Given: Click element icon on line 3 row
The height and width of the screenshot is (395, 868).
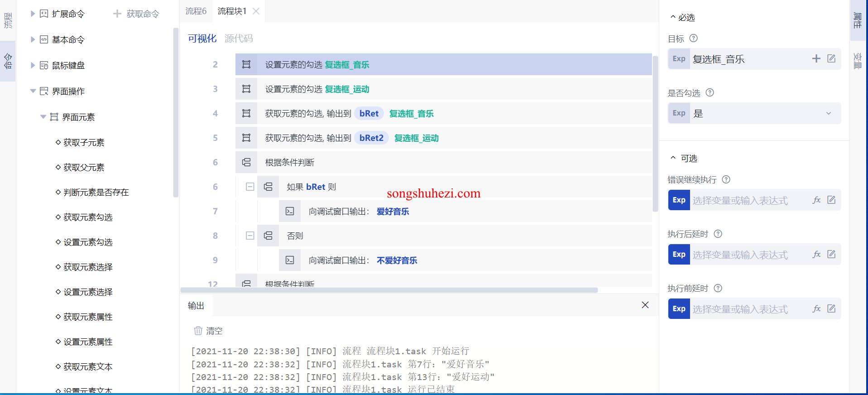Looking at the screenshot, I should (x=246, y=89).
